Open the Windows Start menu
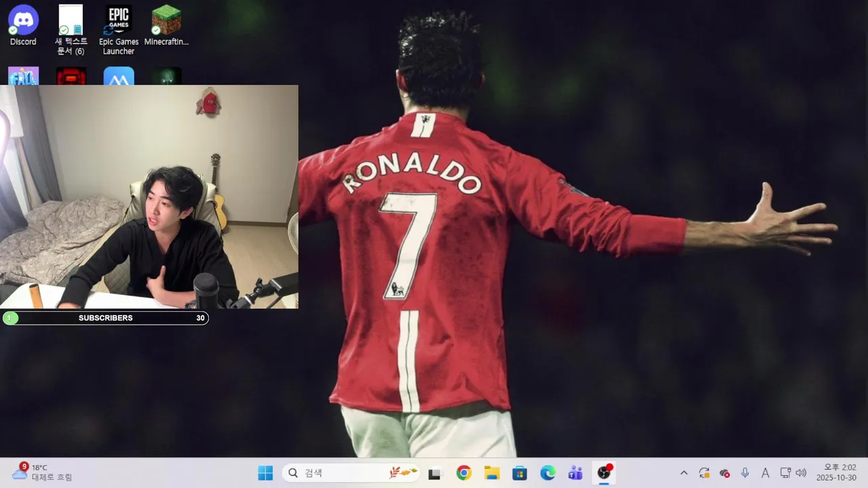Viewport: 868px width, 488px height. 265,473
